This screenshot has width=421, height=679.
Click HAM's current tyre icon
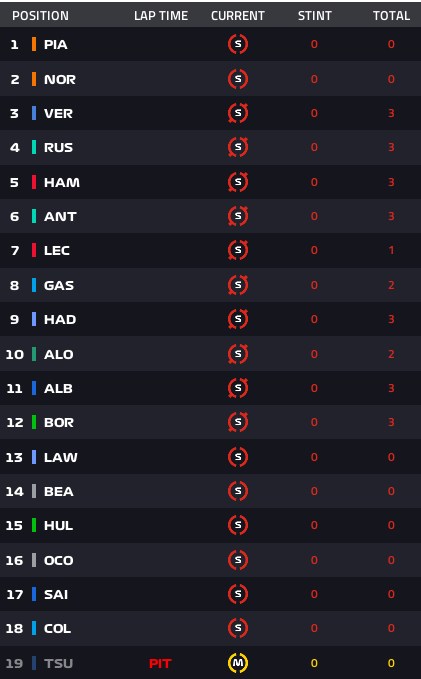pyautogui.click(x=238, y=182)
